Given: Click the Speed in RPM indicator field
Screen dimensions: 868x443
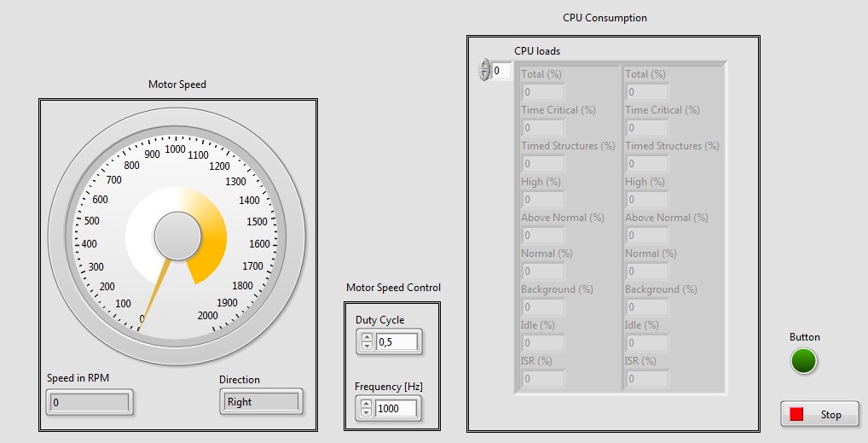Looking at the screenshot, I should point(90,402).
